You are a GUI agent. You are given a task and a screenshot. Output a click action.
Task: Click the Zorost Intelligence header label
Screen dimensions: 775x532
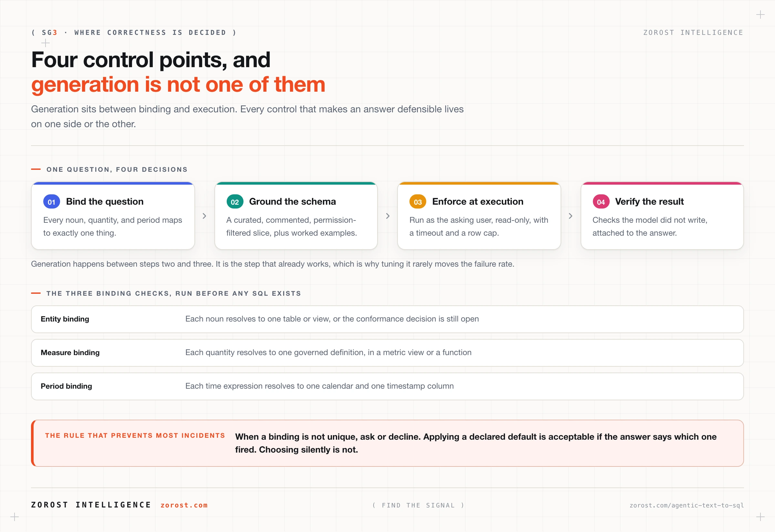(693, 32)
